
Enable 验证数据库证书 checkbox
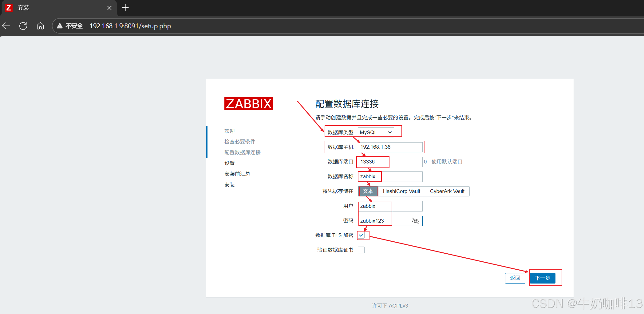(x=361, y=250)
